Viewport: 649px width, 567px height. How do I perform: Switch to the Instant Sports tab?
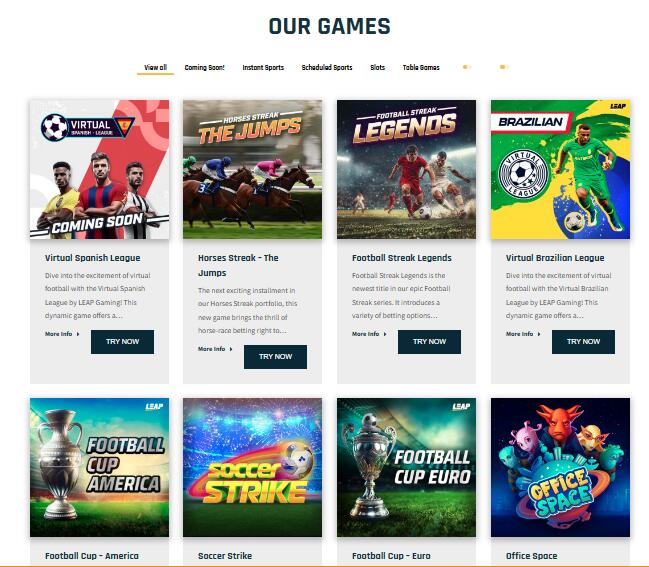(x=263, y=67)
